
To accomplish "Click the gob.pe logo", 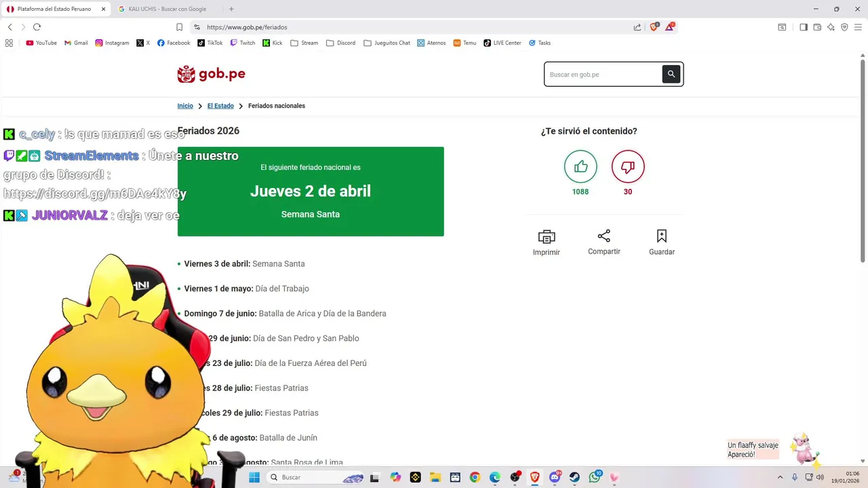I will tap(211, 74).
